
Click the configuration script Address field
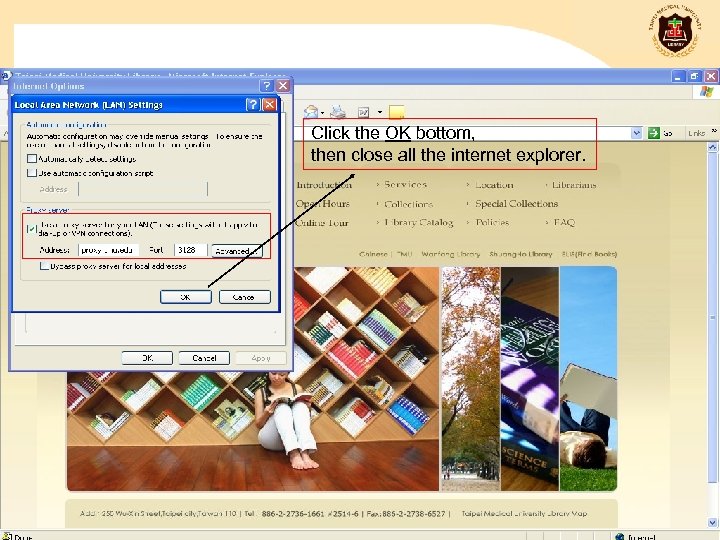click(143, 189)
